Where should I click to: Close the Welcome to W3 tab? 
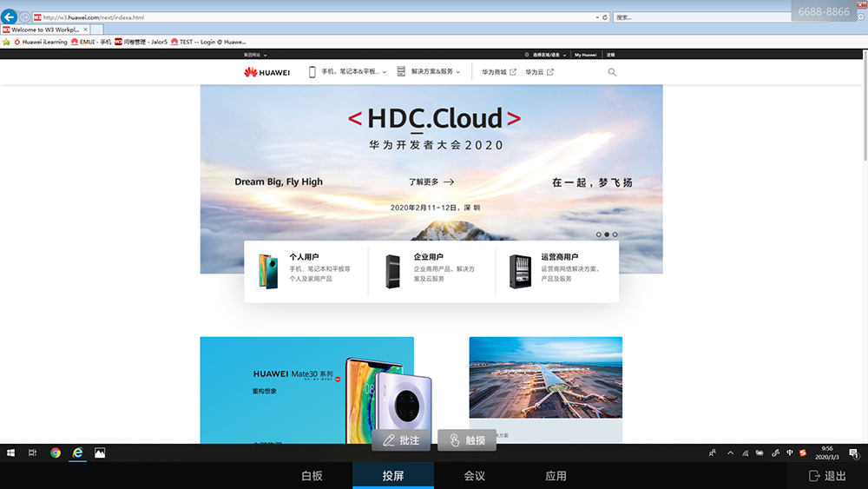pos(85,30)
